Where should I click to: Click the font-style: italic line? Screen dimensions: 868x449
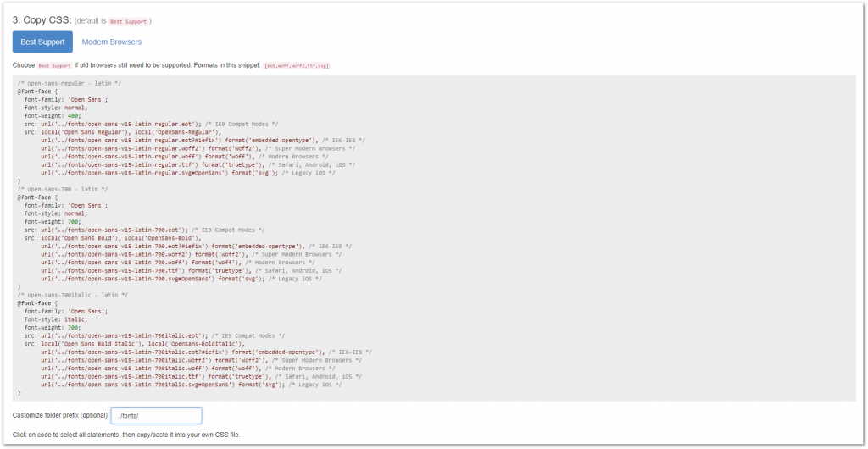pyautogui.click(x=56, y=319)
